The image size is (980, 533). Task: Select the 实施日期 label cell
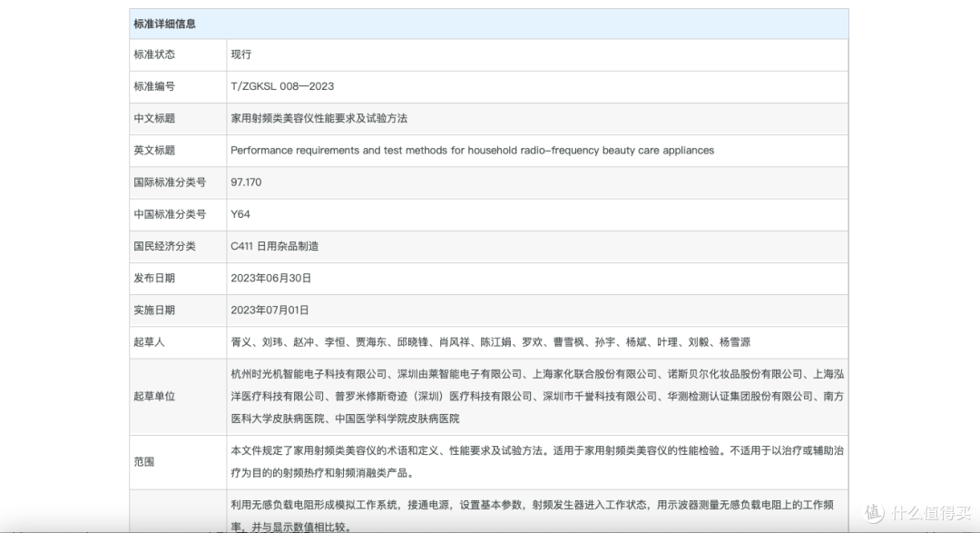pyautogui.click(x=178, y=311)
